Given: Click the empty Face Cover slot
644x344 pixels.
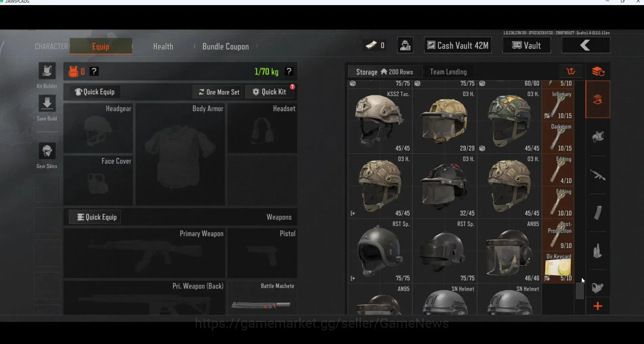Looking at the screenshot, I should (x=98, y=180).
